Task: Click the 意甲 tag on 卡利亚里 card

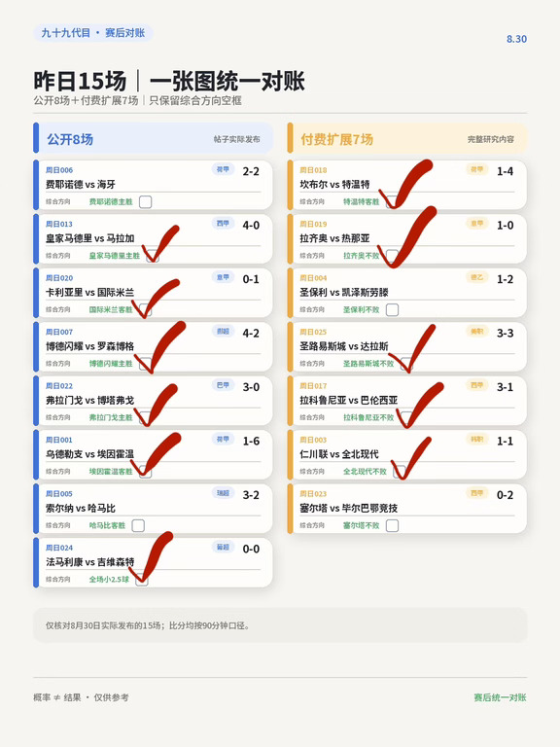Action: click(223, 277)
